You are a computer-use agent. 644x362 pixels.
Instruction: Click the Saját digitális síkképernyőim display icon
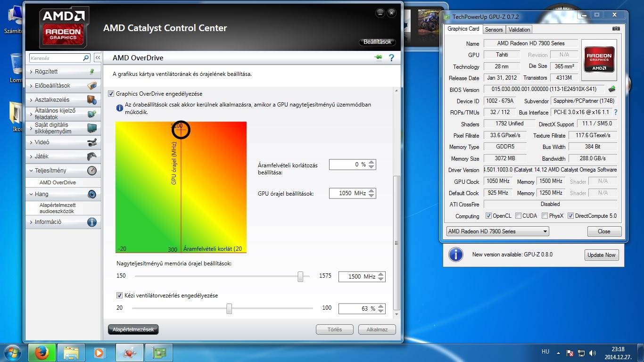pyautogui.click(x=92, y=128)
